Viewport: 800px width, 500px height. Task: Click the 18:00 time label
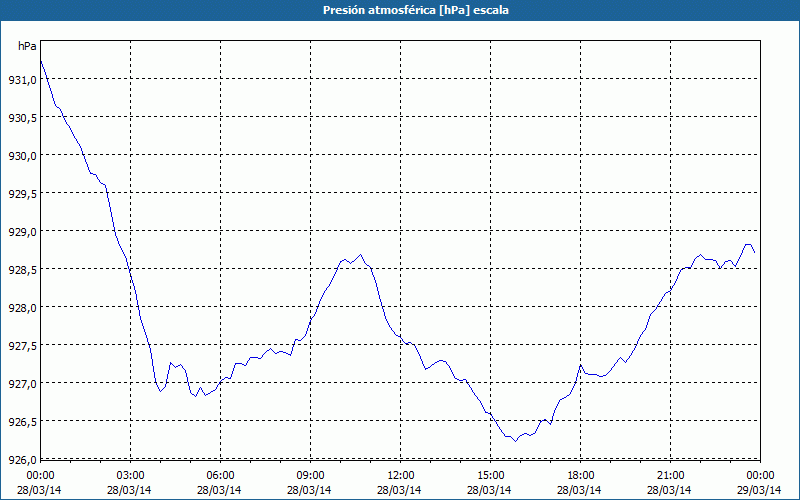click(x=580, y=476)
